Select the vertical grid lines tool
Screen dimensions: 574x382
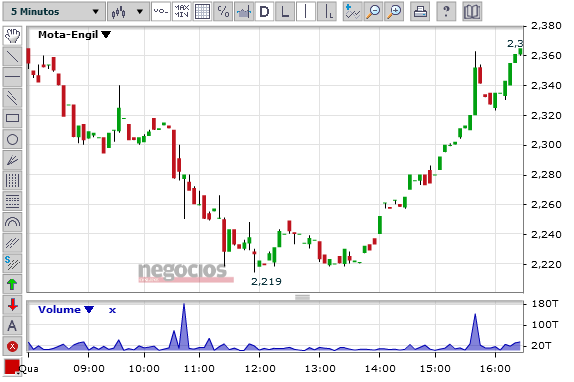12,180
